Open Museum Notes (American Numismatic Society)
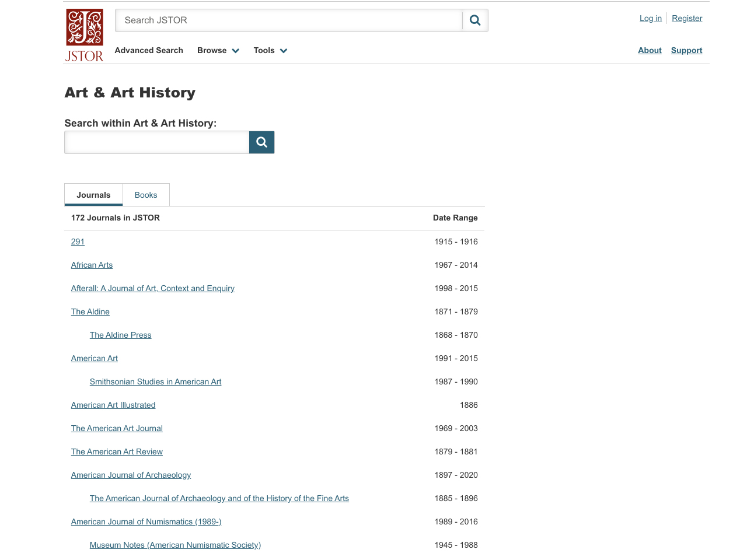The width and height of the screenshot is (747, 560). click(175, 545)
